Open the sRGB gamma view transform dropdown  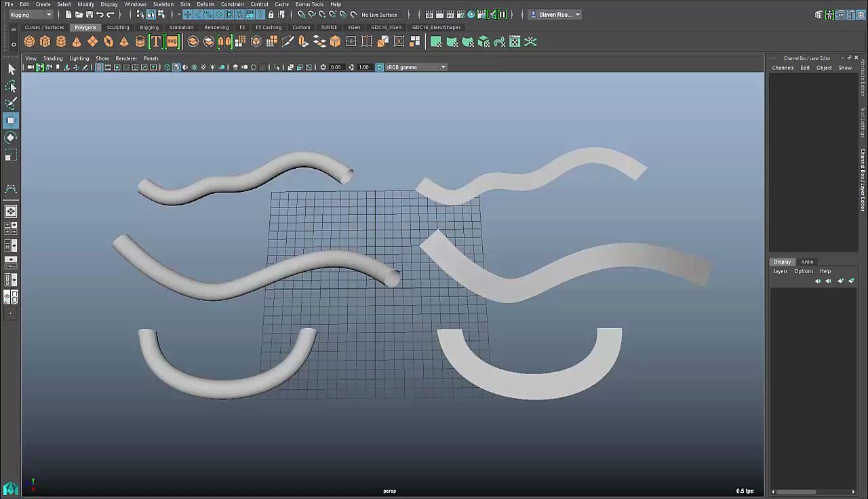pos(416,67)
